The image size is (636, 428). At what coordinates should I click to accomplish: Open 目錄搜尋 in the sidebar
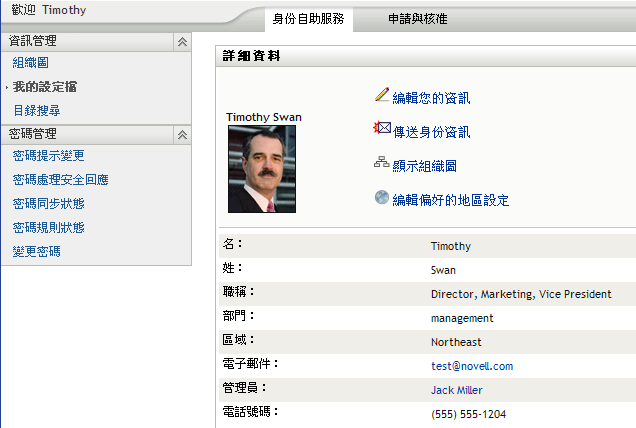point(37,110)
